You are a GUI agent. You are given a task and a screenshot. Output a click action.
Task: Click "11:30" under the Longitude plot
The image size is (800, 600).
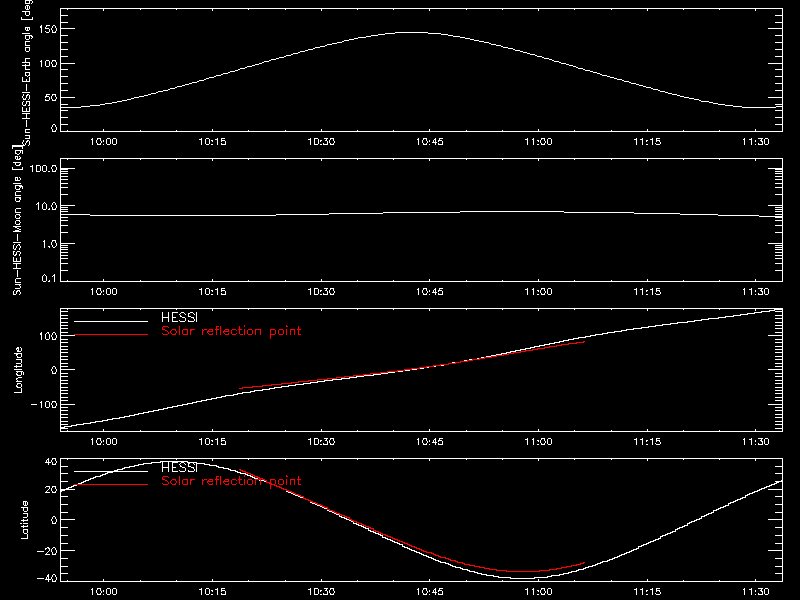(756, 442)
